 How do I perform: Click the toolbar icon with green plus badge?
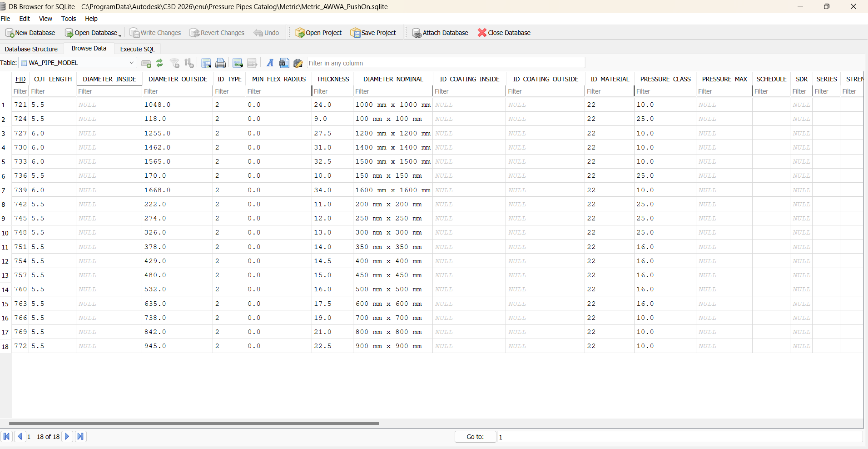pyautogui.click(x=146, y=63)
